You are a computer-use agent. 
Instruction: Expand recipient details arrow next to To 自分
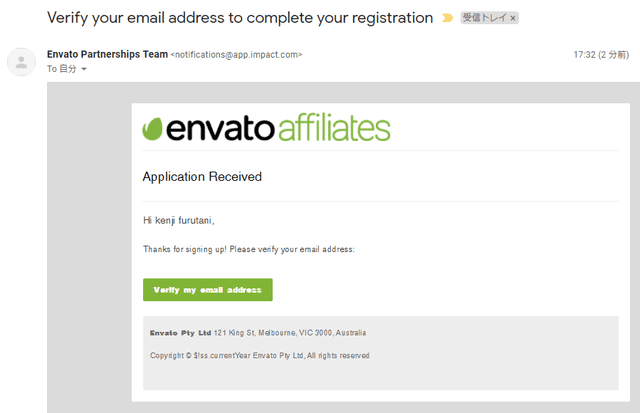pyautogui.click(x=84, y=69)
